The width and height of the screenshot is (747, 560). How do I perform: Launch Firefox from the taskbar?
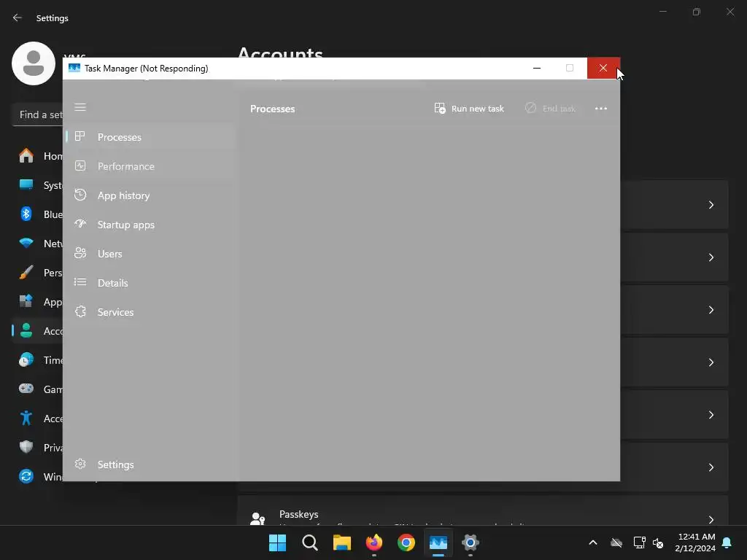tap(374, 542)
